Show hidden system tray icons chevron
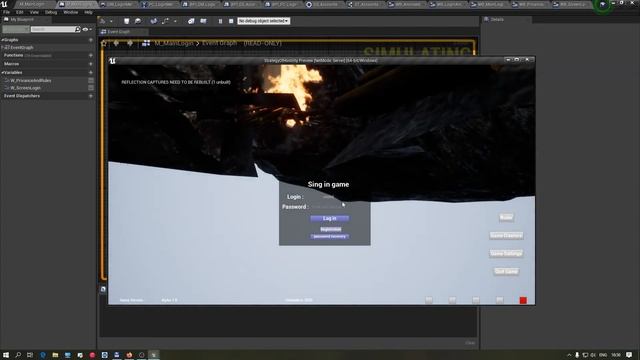640x360 pixels. click(569, 355)
